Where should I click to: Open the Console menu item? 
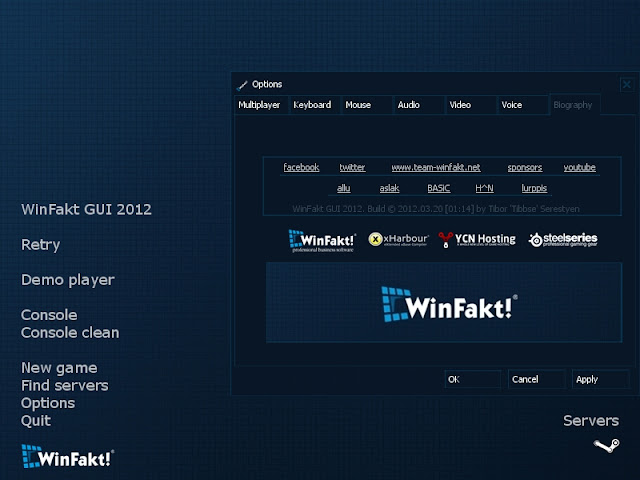tap(49, 315)
